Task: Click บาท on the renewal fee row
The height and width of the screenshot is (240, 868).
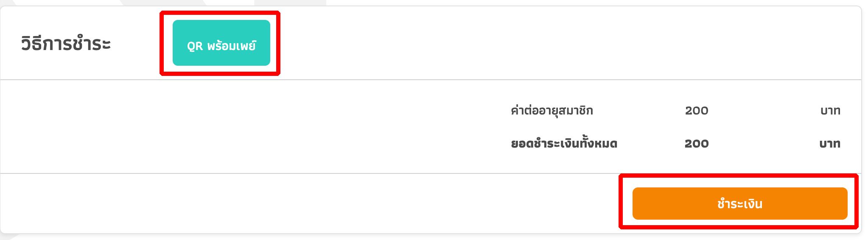Action: 830,111
